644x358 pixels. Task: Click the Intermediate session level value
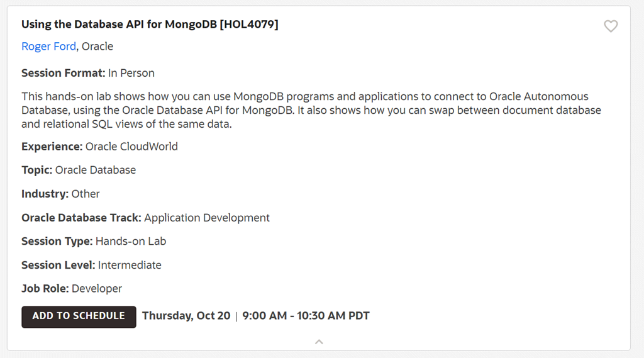coord(130,265)
